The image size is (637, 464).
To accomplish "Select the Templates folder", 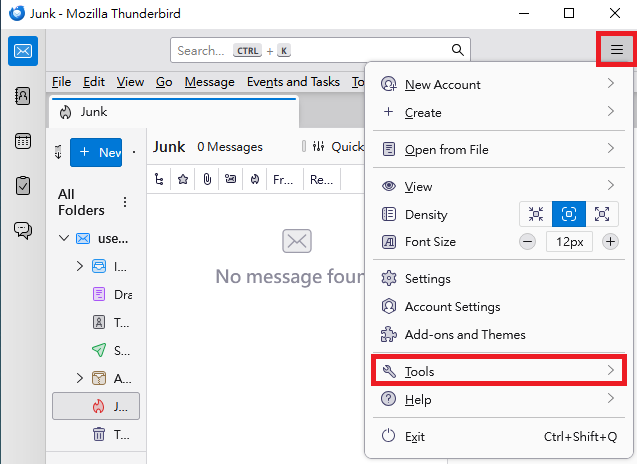I will pyautogui.click(x=96, y=322).
